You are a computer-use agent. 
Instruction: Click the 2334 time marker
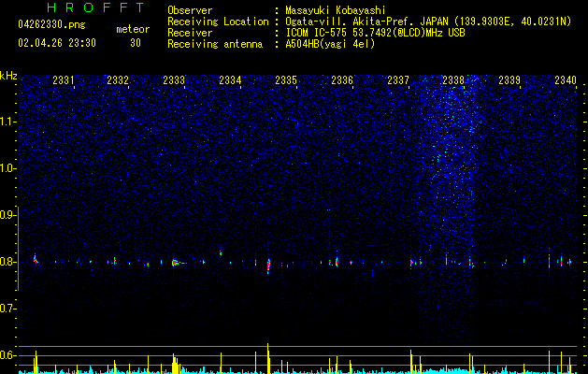[230, 80]
